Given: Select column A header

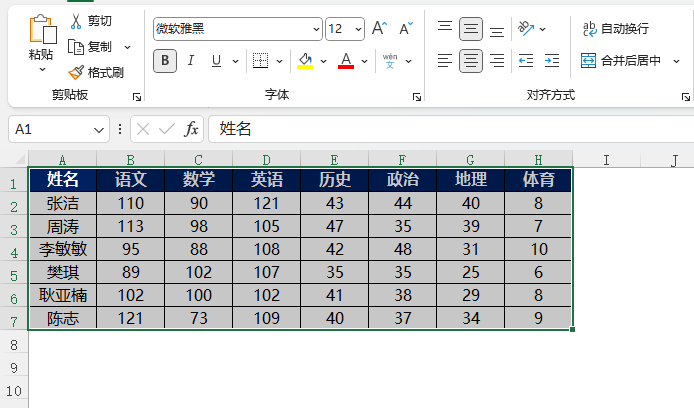Looking at the screenshot, I should point(62,159).
